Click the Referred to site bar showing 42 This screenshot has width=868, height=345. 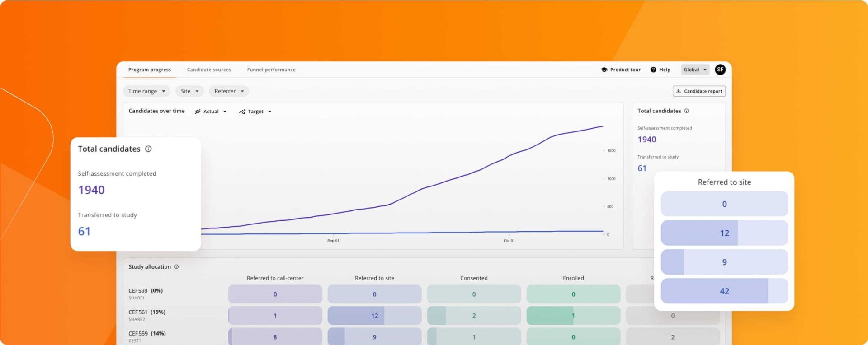724,291
